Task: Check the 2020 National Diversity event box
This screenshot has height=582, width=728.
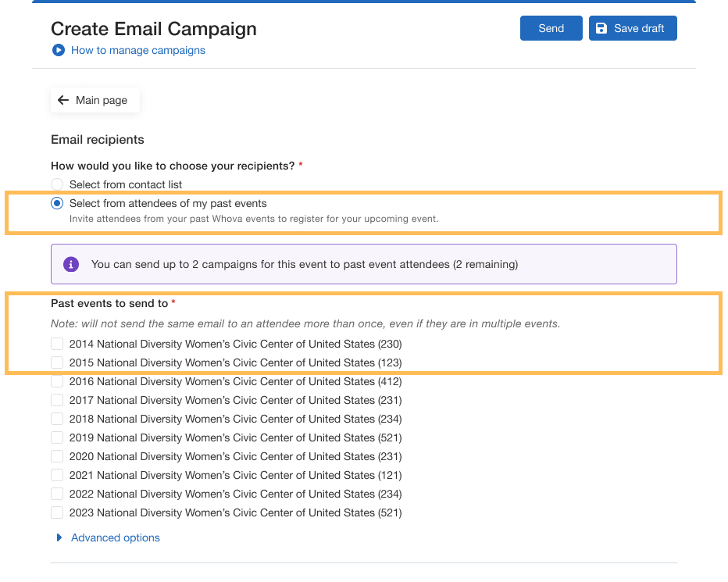Action: pos(57,457)
